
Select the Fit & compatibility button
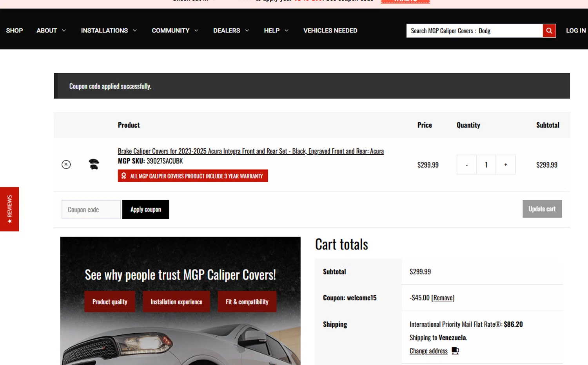coord(247,302)
